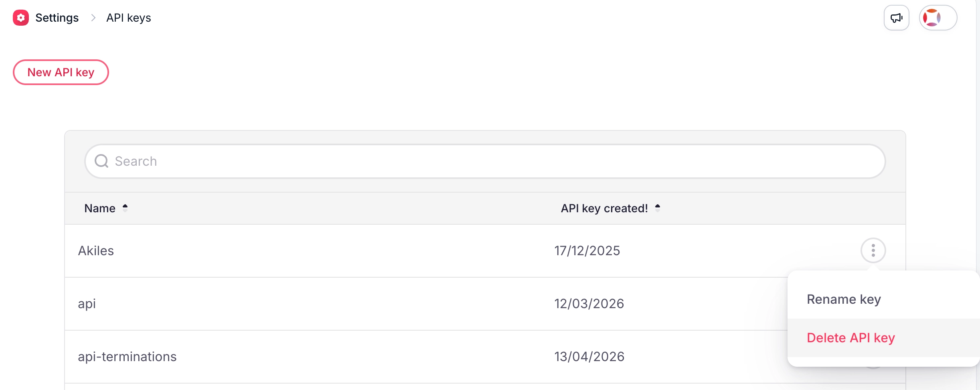Click the API keys breadcrumb

(x=129, y=18)
